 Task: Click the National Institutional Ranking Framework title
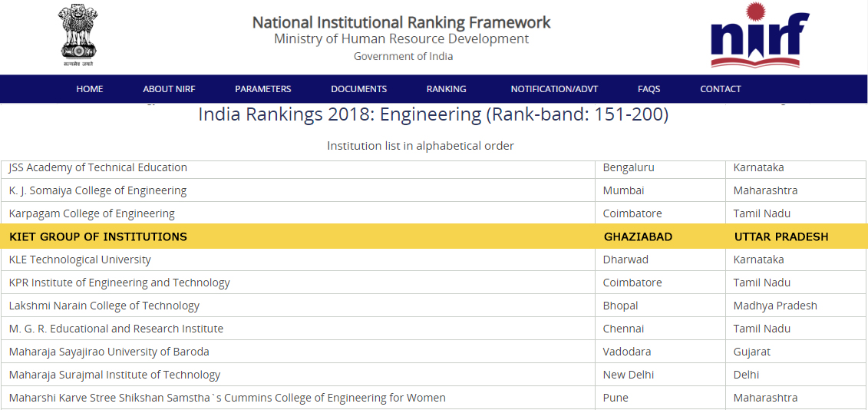tap(401, 22)
